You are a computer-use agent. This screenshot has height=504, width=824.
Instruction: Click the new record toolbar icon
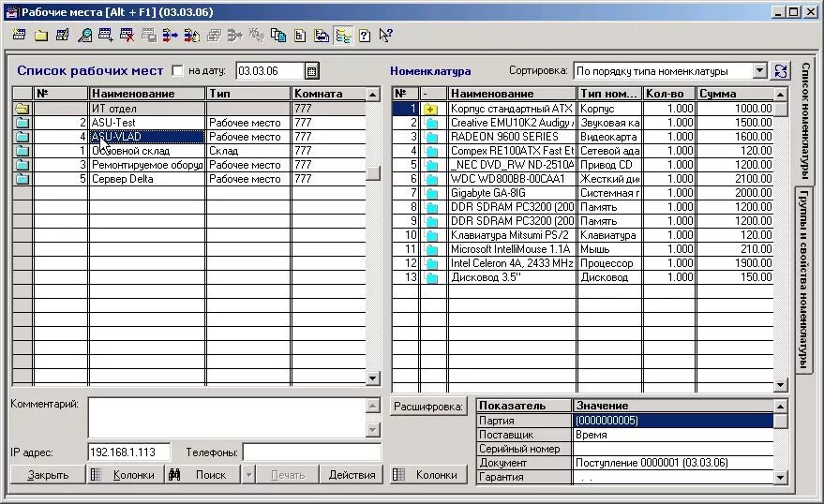coord(19,36)
